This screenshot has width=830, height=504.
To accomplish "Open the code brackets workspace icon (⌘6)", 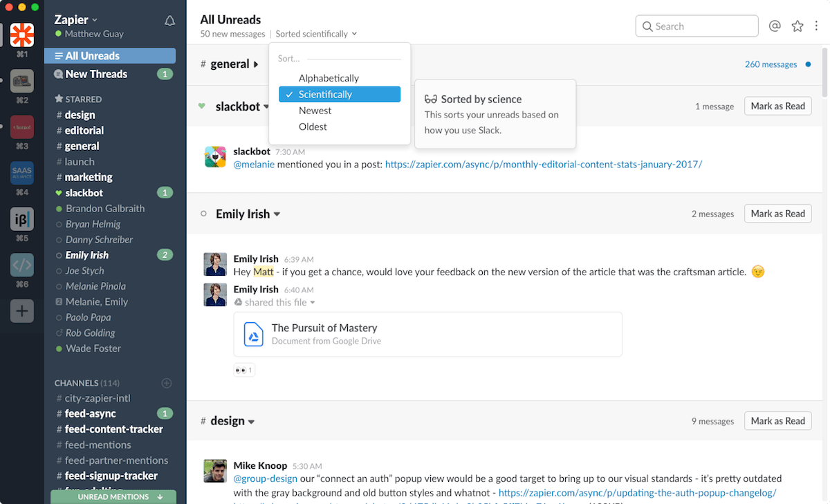I will 22,265.
